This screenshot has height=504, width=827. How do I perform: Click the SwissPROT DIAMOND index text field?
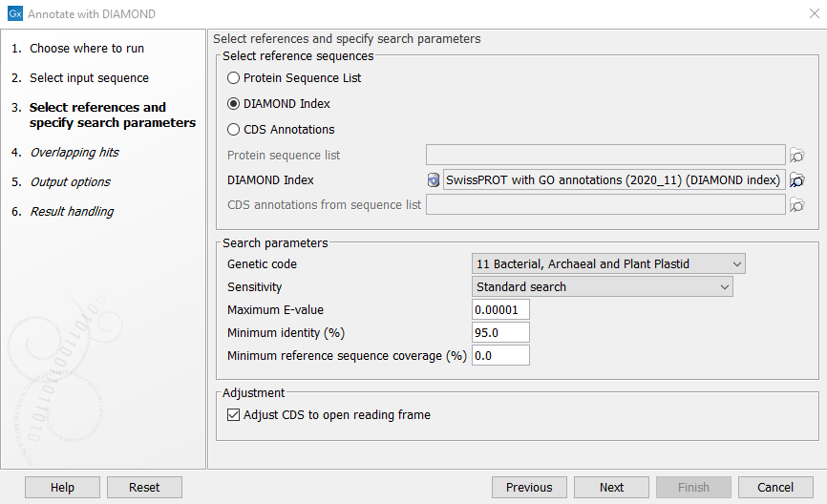click(x=614, y=180)
